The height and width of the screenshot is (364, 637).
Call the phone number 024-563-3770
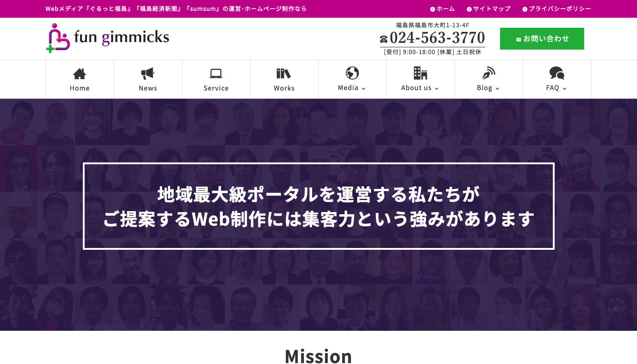437,38
